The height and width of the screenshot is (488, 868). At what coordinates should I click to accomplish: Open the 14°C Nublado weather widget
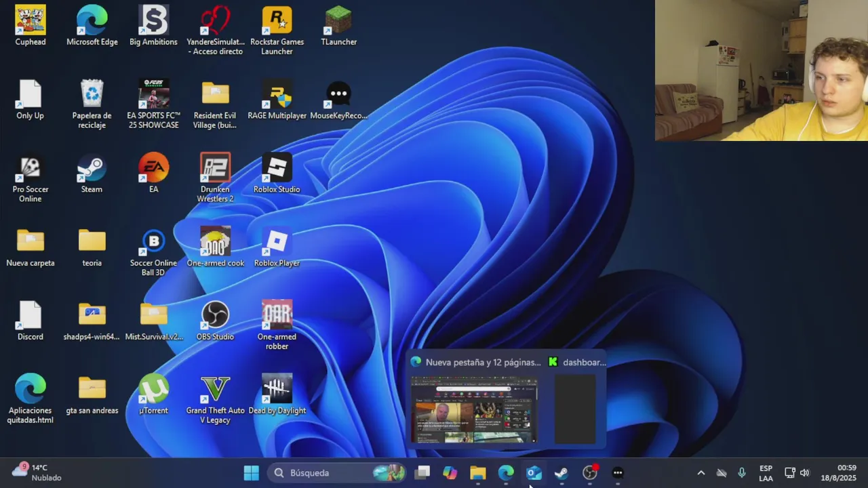37,473
